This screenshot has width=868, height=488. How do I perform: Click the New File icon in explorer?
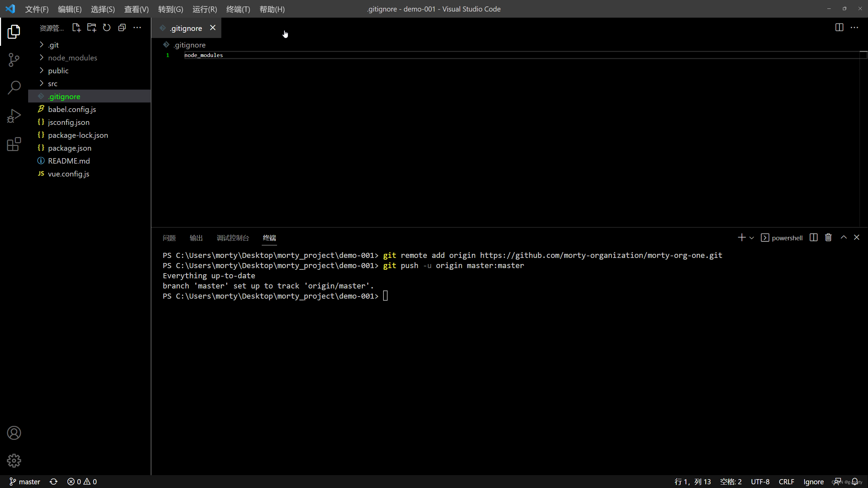[x=77, y=27]
